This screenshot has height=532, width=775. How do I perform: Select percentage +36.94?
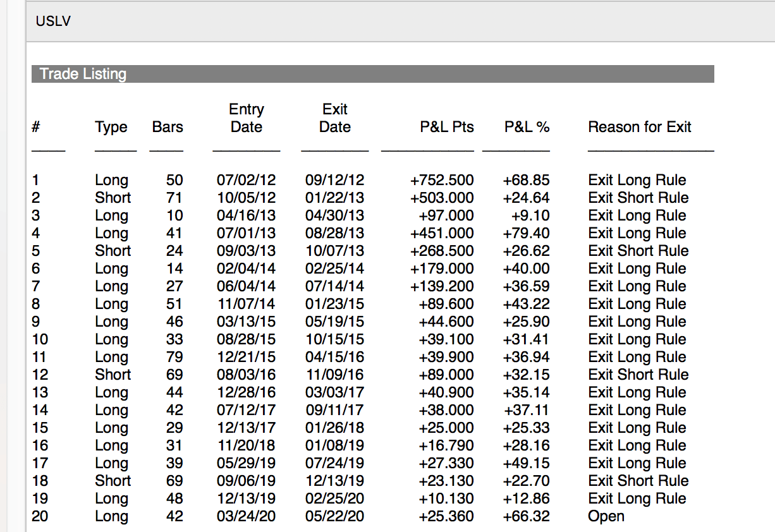tap(526, 357)
